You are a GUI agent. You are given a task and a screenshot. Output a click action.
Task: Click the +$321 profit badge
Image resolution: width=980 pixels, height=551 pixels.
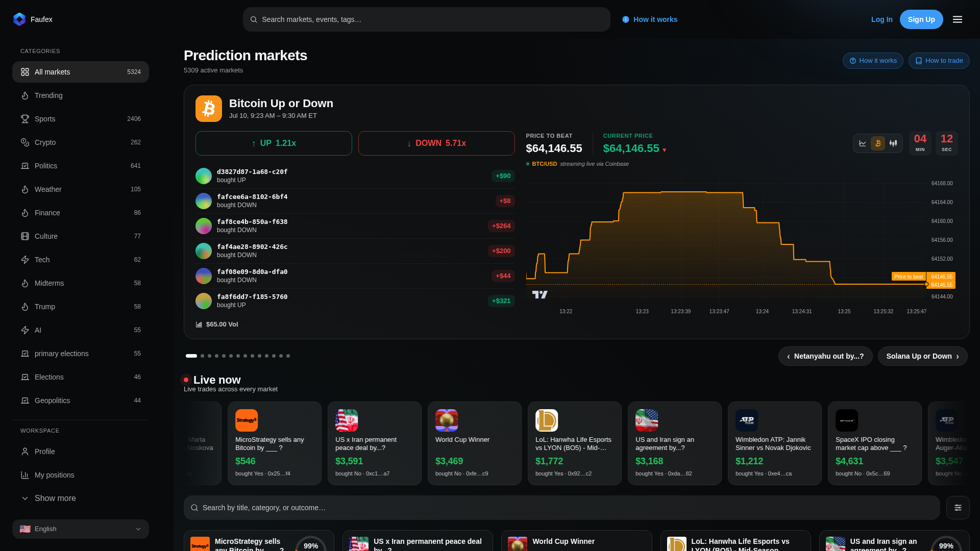501,301
